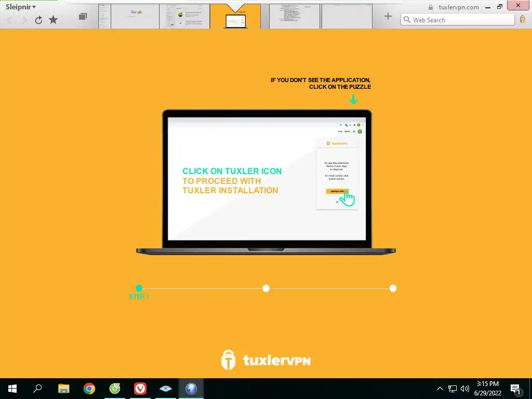532x399 pixels.
Task: Switch to the narrow first tab thumbnail
Action: pos(104,16)
